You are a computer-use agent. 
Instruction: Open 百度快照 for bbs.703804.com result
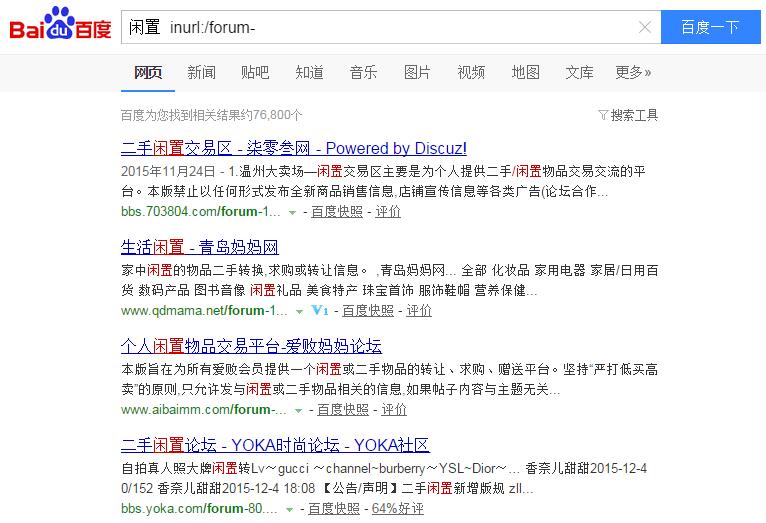point(337,211)
